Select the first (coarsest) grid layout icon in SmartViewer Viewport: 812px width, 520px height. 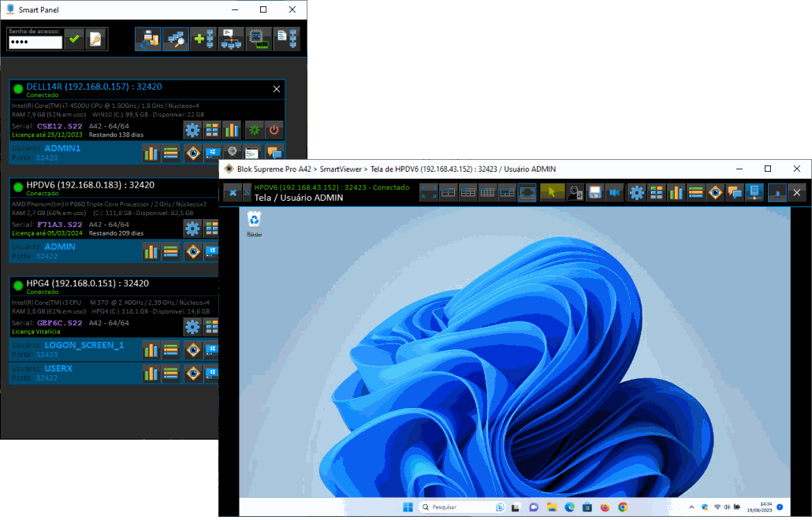[448, 192]
